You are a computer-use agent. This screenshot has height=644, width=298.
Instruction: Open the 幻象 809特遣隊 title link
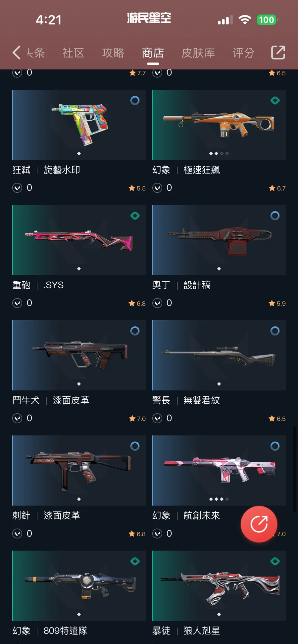coord(50,631)
